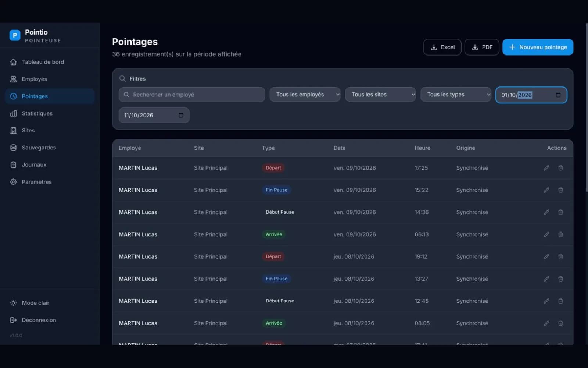Viewport: 588px width, 368px height.
Task: Delete the 13:27 Fin Pause entry
Action: click(x=560, y=279)
